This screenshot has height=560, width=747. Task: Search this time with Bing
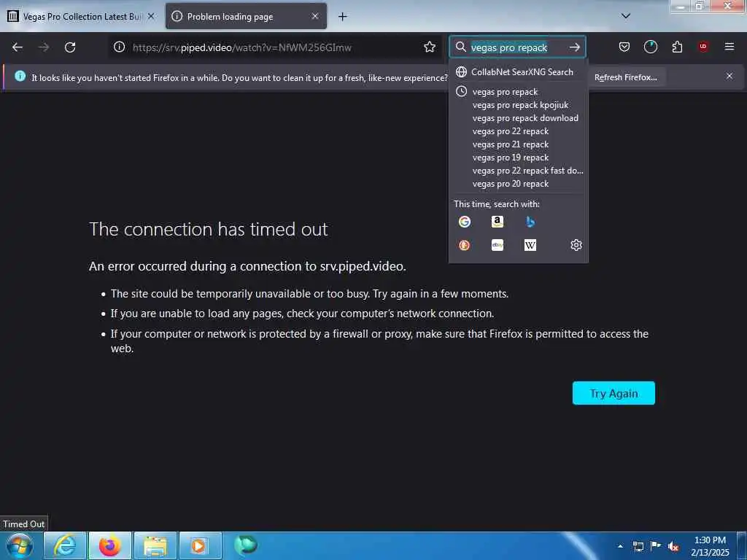(530, 222)
